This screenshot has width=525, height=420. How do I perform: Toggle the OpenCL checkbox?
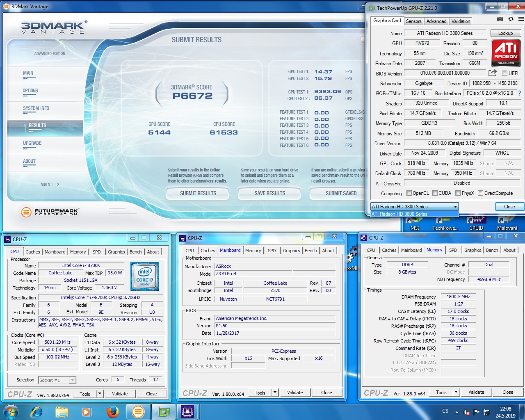(409, 193)
